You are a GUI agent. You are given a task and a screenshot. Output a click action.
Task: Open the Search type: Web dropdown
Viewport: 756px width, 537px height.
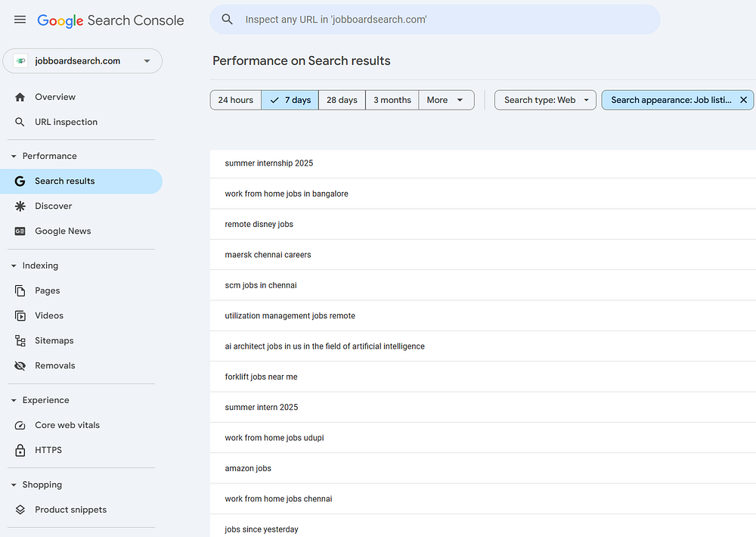[545, 100]
